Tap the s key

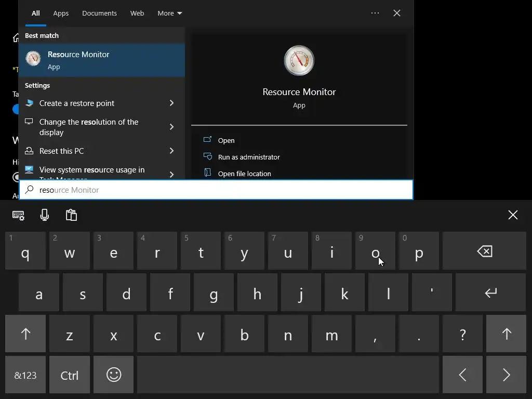tap(83, 292)
